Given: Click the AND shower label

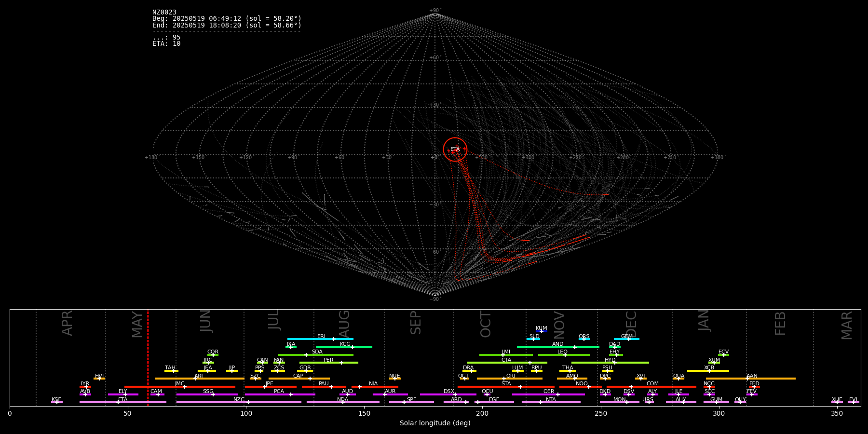Looking at the screenshot, I should [558, 344].
